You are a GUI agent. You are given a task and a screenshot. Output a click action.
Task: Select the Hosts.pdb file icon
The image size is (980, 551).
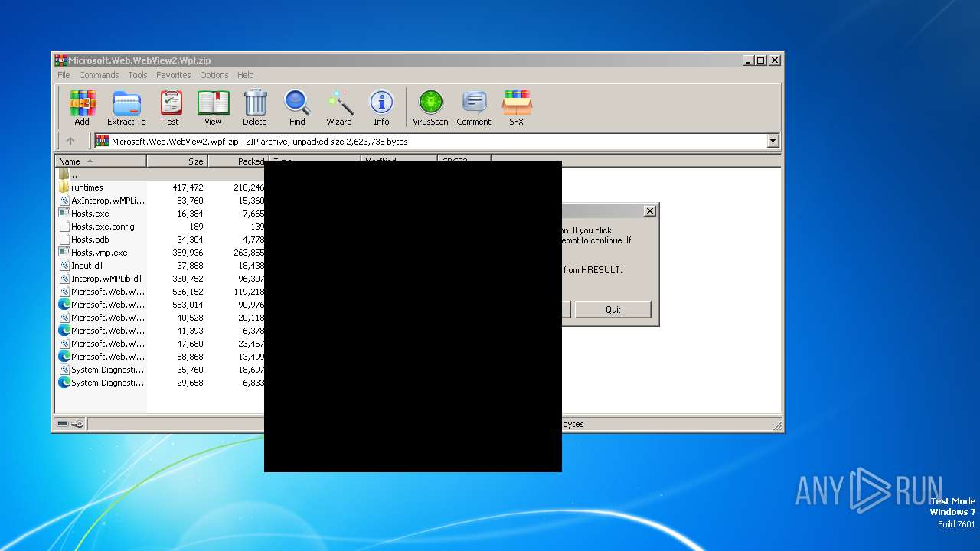coord(64,240)
